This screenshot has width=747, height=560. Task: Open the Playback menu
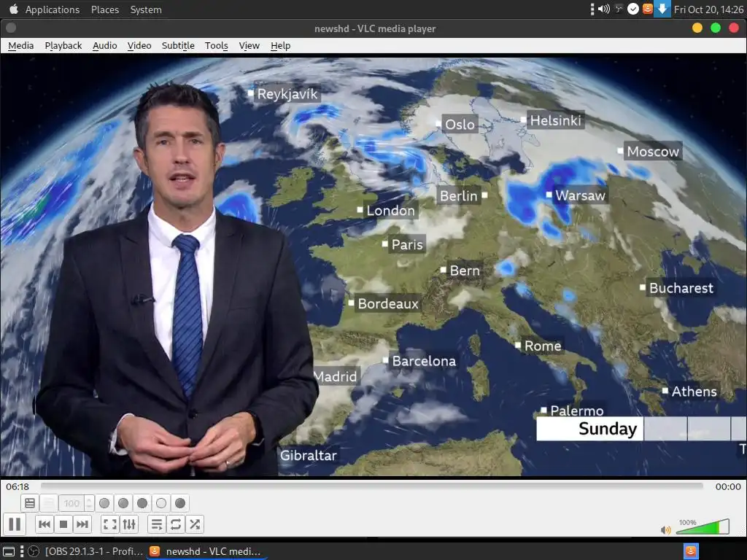click(63, 46)
